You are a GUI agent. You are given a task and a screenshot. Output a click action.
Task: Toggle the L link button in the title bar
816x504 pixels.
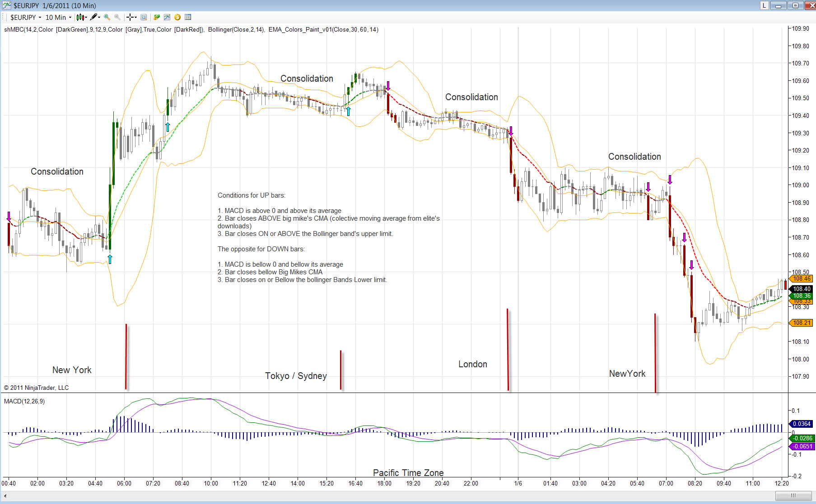pos(764,5)
